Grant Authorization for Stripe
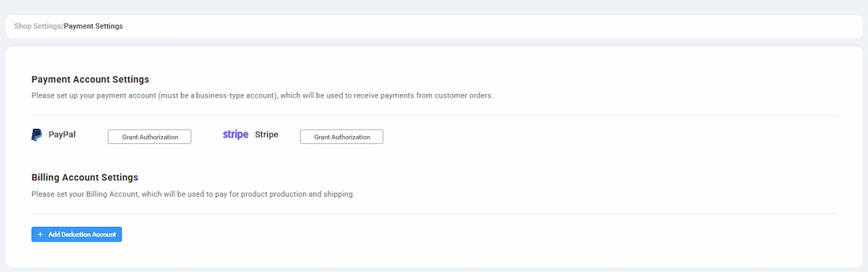 click(341, 137)
